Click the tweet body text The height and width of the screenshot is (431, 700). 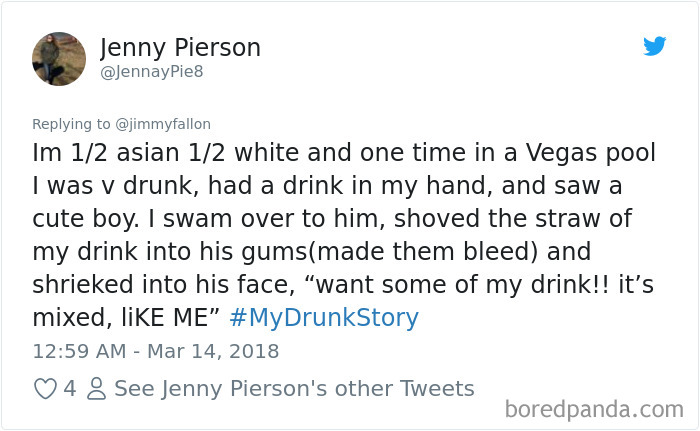click(344, 235)
